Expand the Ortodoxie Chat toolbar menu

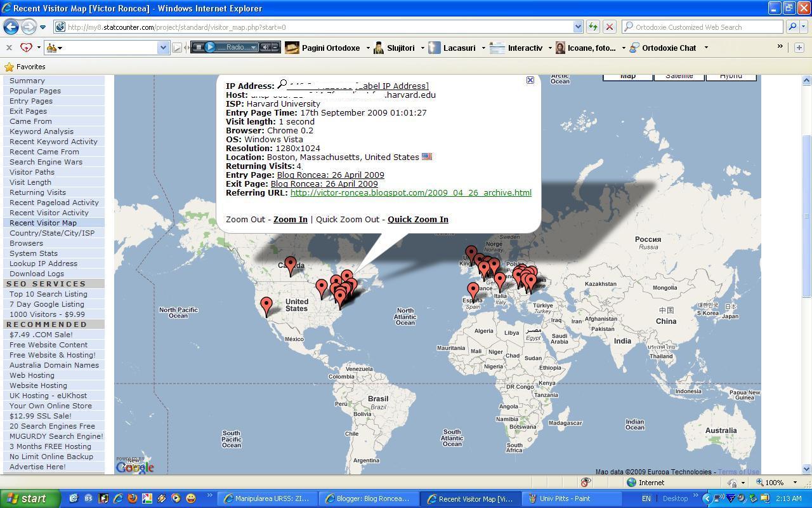point(705,48)
